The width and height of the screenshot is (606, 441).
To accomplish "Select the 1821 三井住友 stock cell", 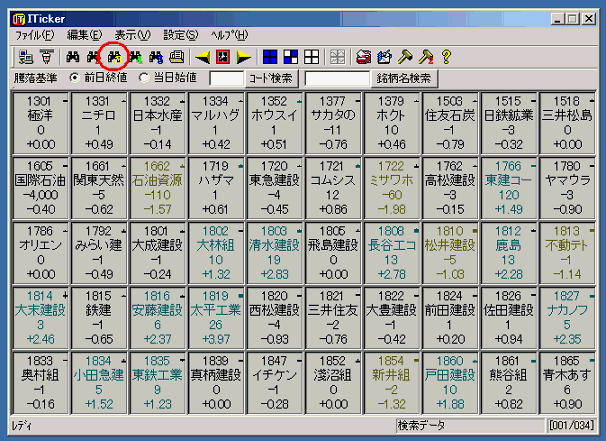I will (x=333, y=318).
